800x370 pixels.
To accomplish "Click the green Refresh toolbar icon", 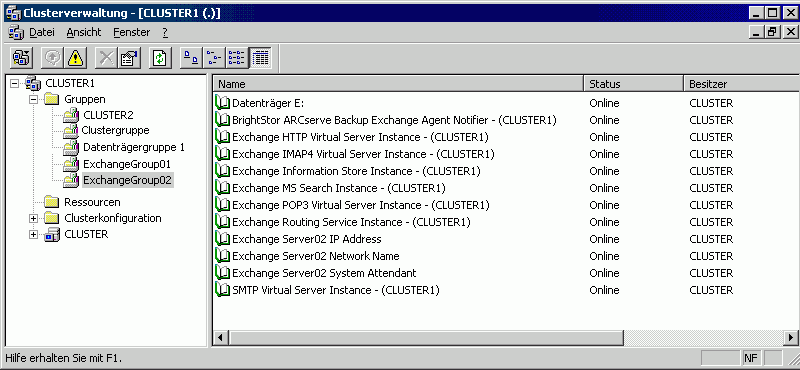I will coord(161,58).
